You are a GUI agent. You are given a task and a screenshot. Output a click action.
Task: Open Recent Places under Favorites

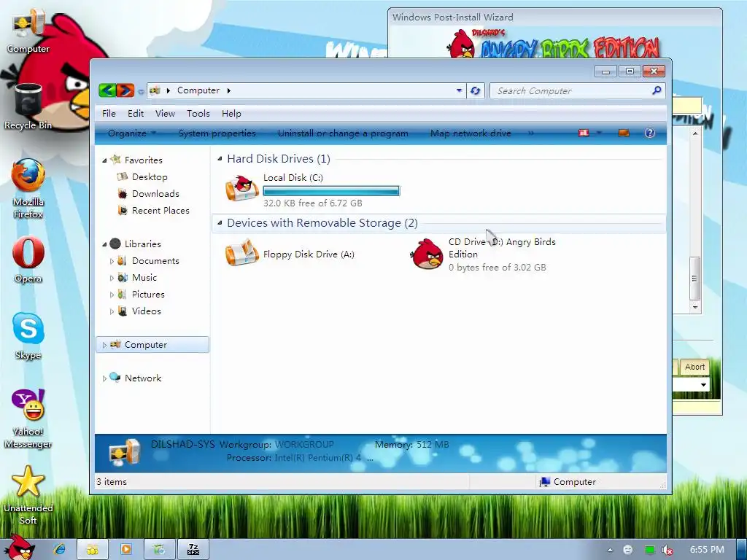click(x=160, y=211)
